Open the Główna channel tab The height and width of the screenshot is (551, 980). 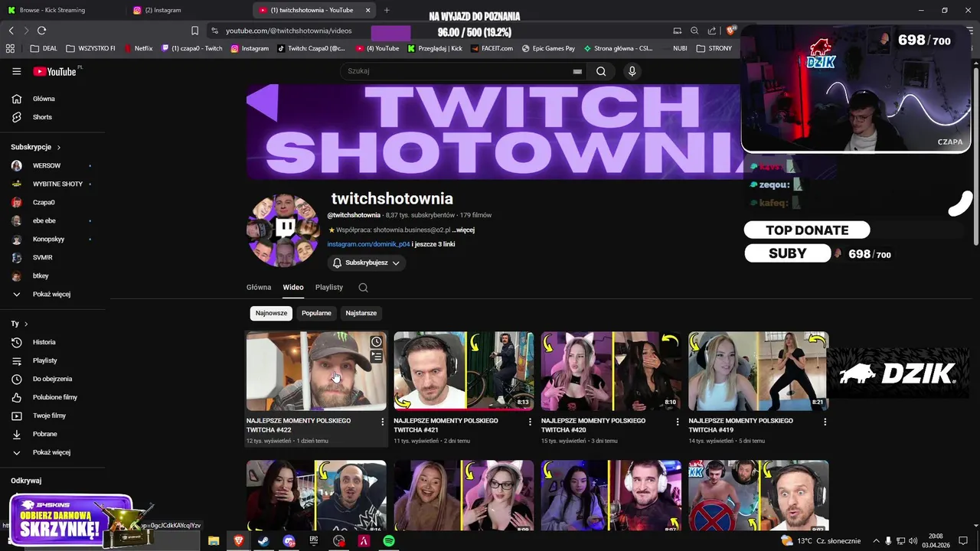(259, 287)
